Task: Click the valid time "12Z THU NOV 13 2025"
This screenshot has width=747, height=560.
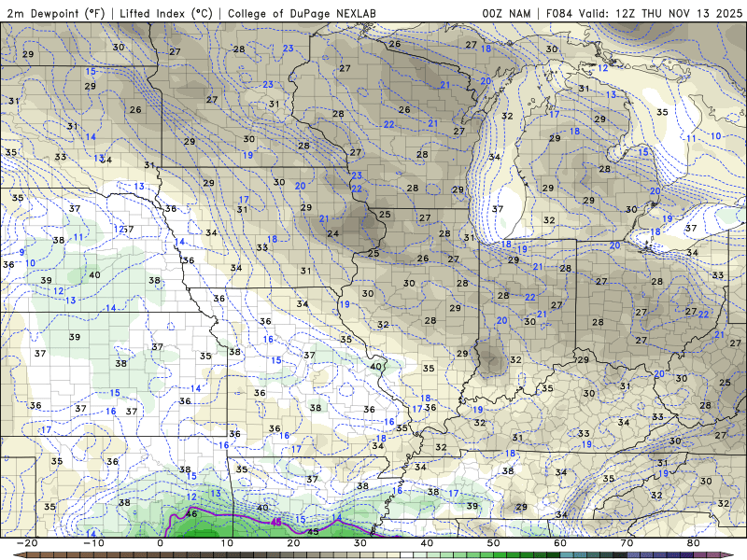Action: (x=679, y=13)
